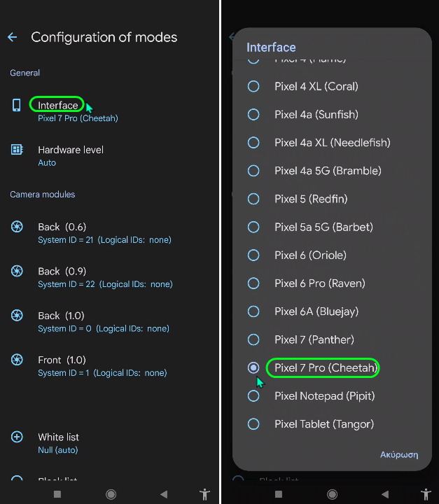Image resolution: width=439 pixels, height=504 pixels.
Task: Select Pixel 5 (Redfin) from the list
Action: 332,199
